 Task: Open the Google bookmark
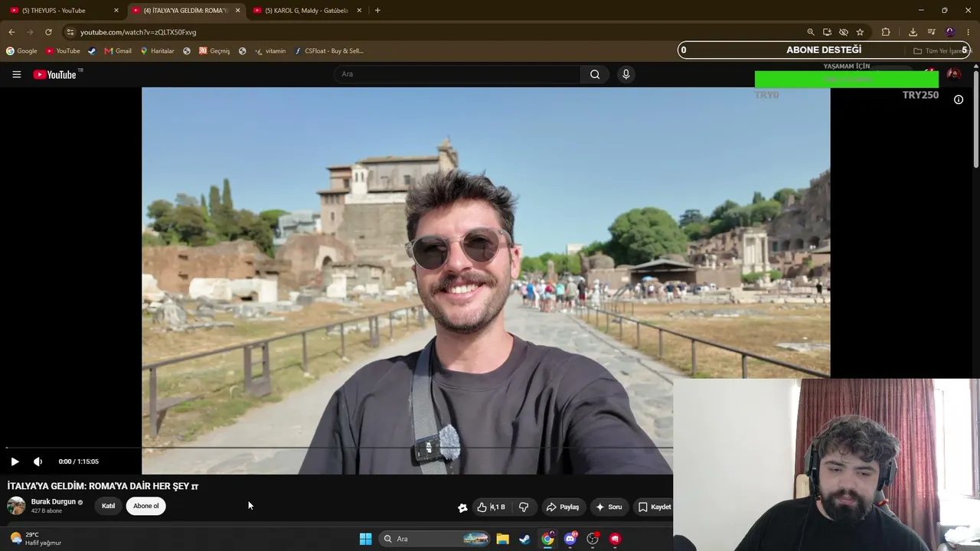pos(21,51)
